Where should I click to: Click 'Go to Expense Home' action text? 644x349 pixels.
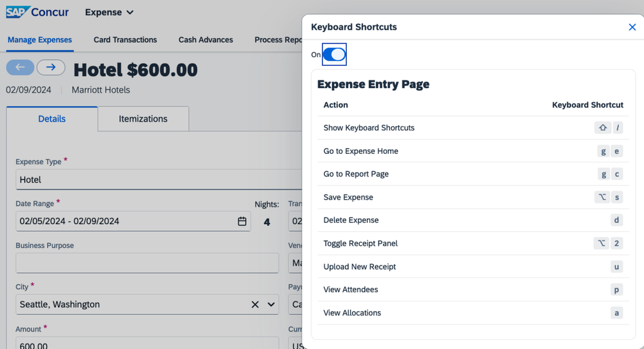pyautogui.click(x=360, y=151)
